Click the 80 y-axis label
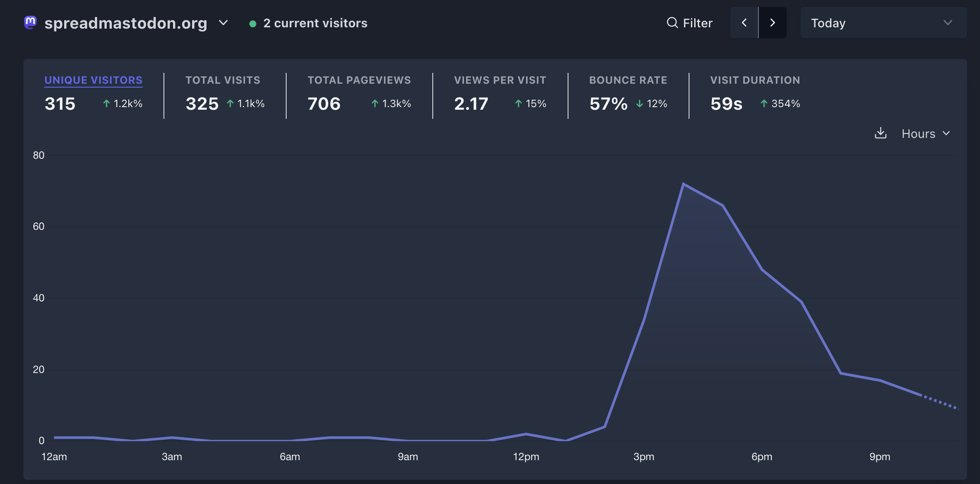This screenshot has height=484, width=980. [39, 155]
